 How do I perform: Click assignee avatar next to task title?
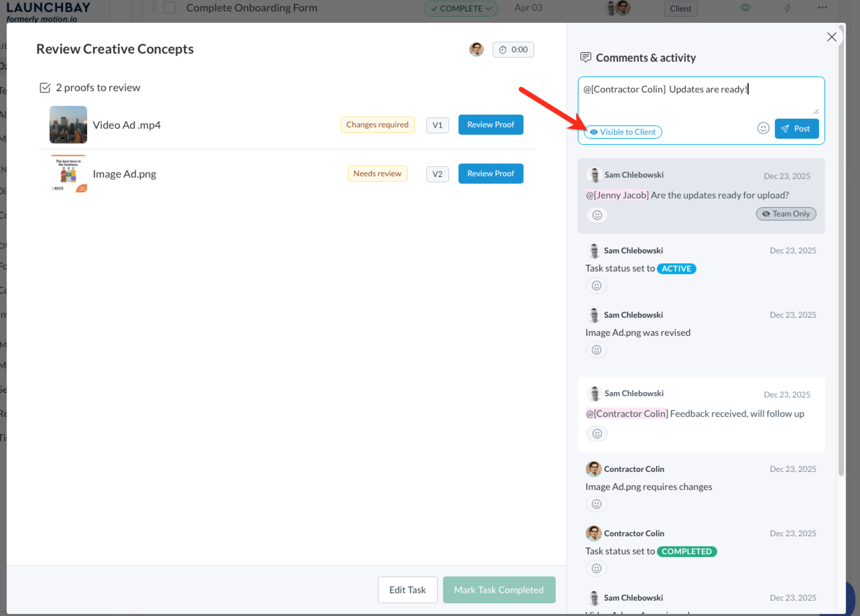point(476,50)
